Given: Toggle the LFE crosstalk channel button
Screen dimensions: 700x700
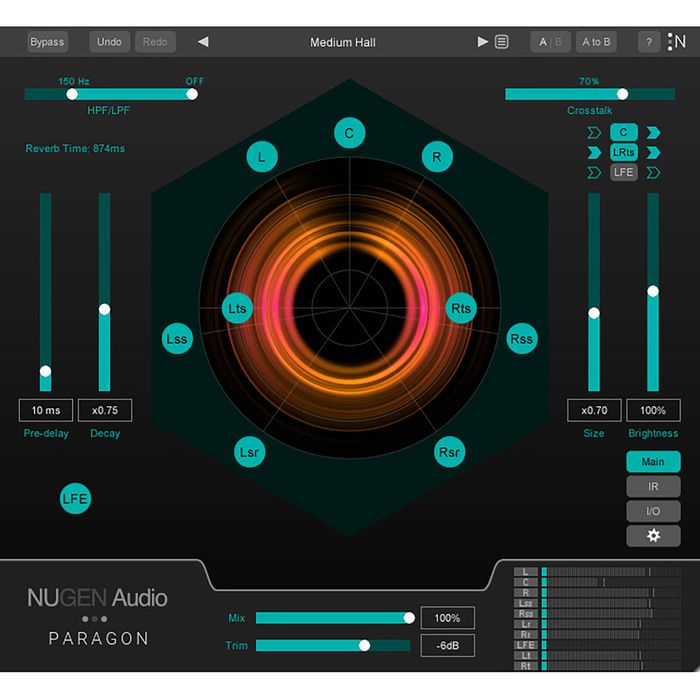Looking at the screenshot, I should (x=624, y=172).
